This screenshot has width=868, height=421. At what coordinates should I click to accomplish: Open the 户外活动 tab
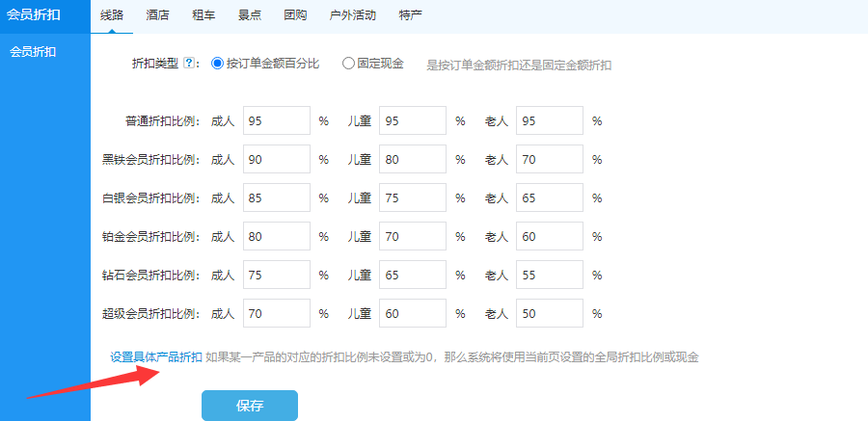coord(352,15)
